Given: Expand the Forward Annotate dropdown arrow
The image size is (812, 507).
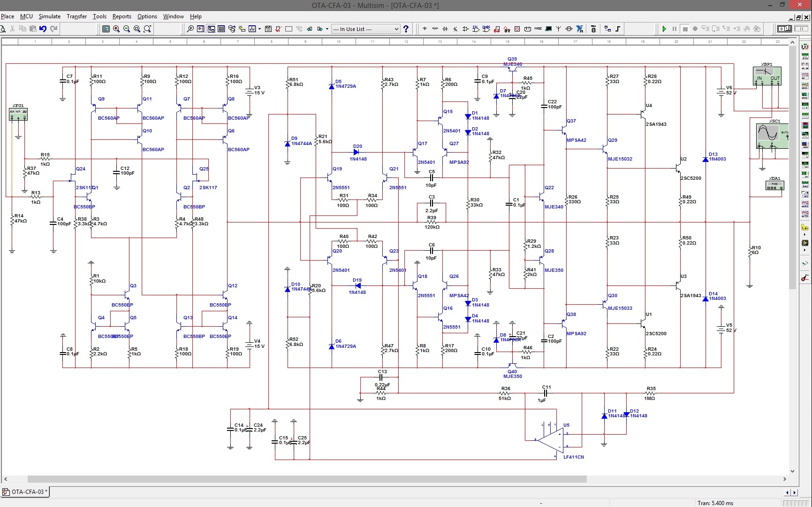Looking at the screenshot, I should click(327, 29).
